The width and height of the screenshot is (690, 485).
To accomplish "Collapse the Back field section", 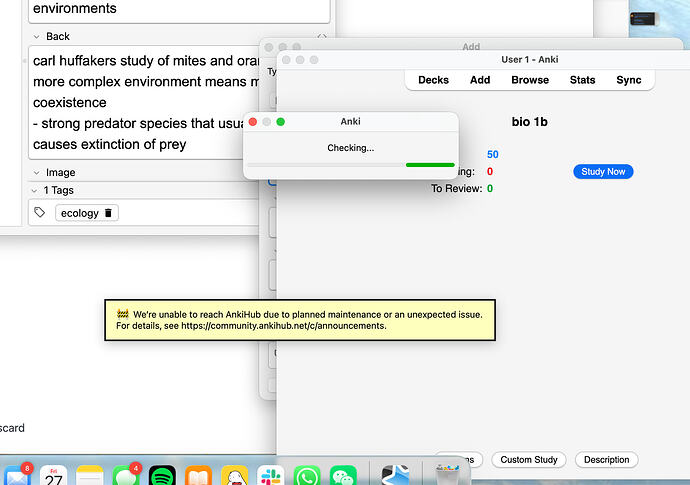I will 37,37.
